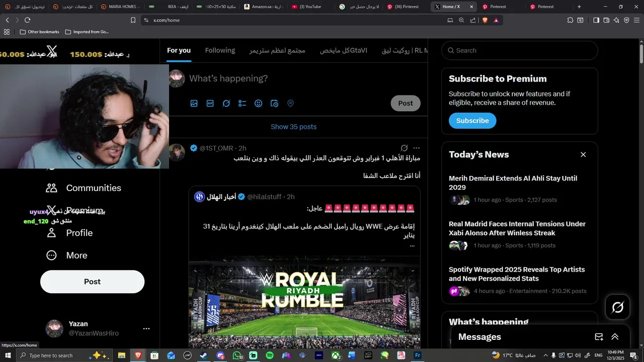Click the X Search field
Viewport: 644px width, 362px height.
[520, 50]
